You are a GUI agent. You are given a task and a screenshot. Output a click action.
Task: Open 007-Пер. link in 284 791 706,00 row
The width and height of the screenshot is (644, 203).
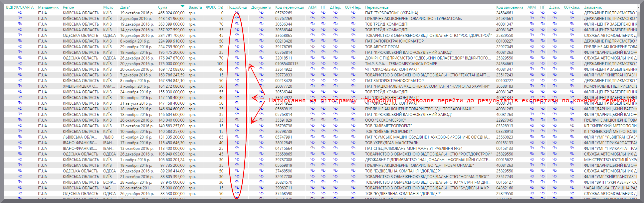coord(353,35)
